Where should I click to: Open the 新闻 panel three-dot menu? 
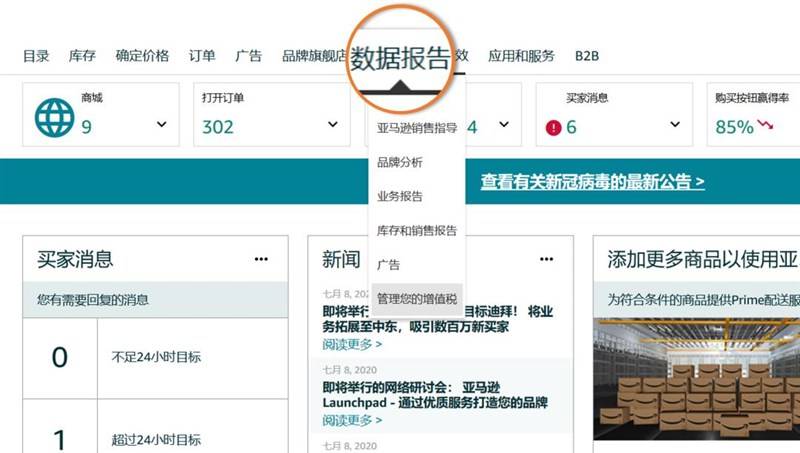546,259
